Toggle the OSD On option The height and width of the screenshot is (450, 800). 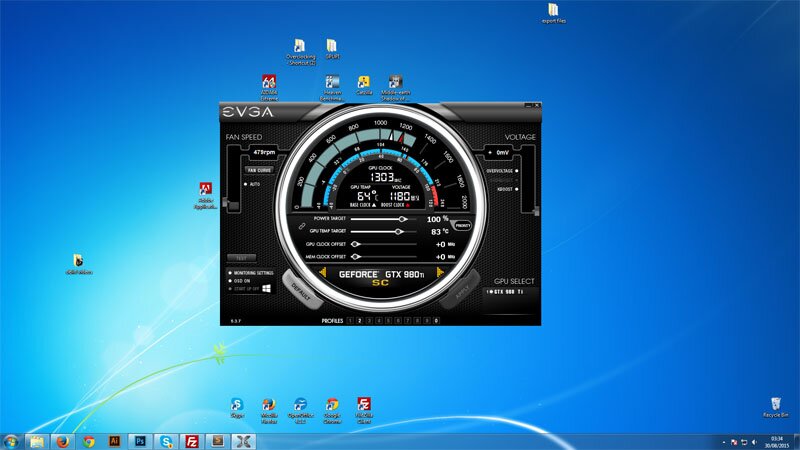coord(239,281)
